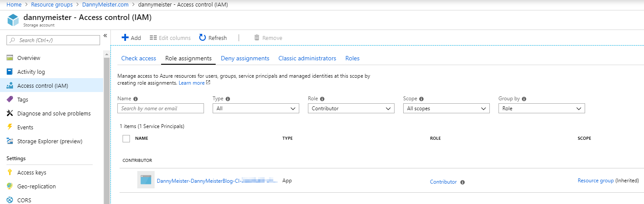
Task: Click the Geo-replication globe icon
Action: (x=10, y=187)
